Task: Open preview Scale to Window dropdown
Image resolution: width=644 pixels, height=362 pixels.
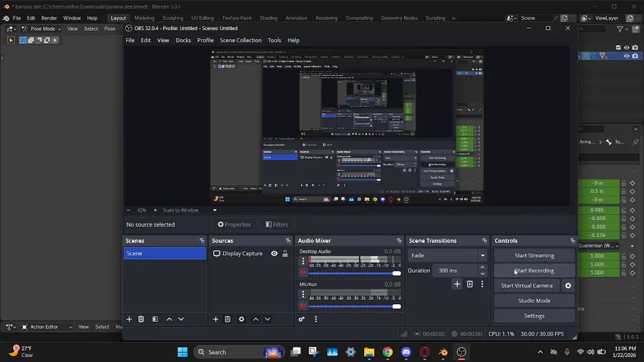Action: click(x=190, y=210)
